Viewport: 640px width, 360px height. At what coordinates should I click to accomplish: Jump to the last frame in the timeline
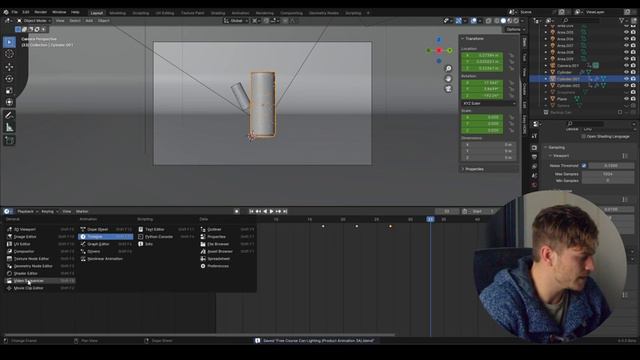click(x=285, y=211)
